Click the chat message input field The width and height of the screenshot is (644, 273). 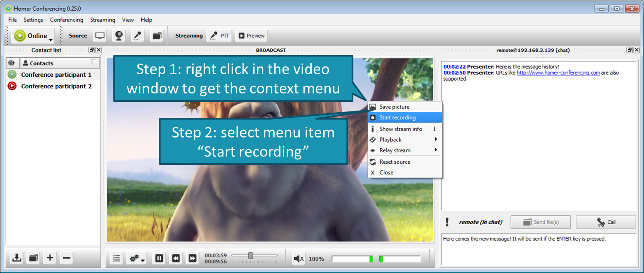pos(539,249)
